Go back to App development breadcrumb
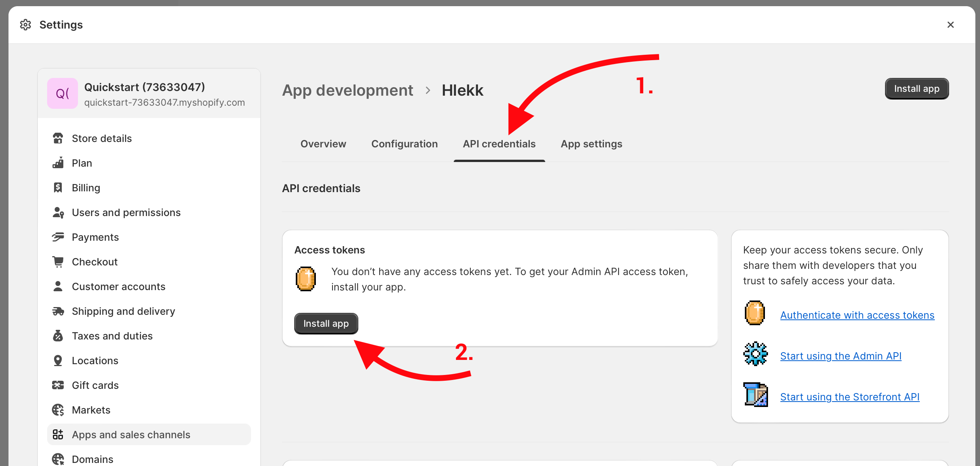The image size is (980, 466). tap(348, 90)
